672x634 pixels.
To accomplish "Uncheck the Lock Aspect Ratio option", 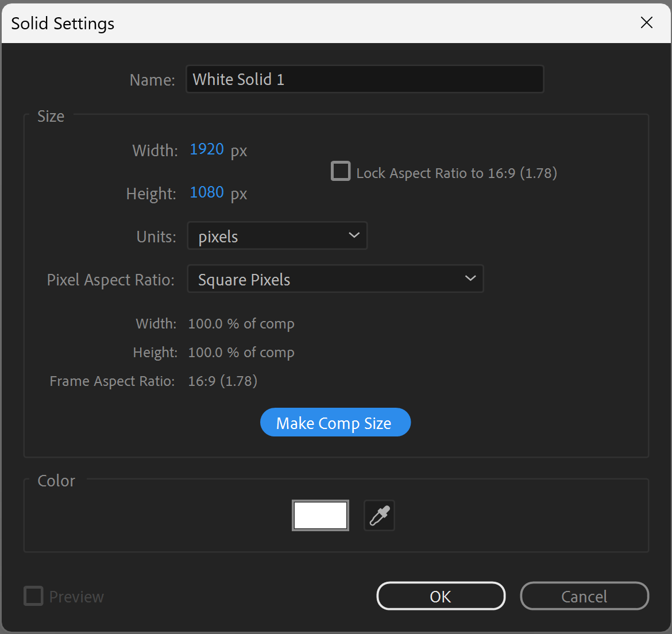I will 341,171.
